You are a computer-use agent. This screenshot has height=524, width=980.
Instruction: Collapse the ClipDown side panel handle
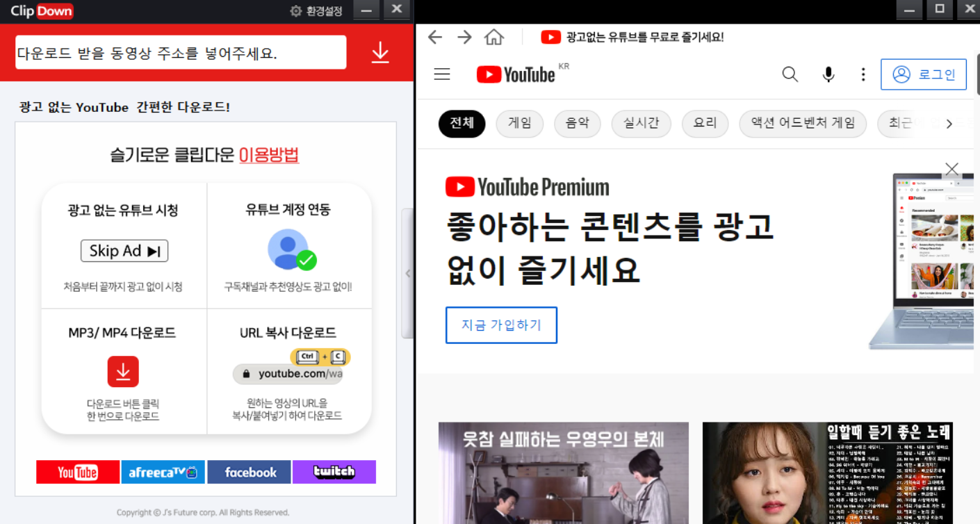tap(408, 273)
